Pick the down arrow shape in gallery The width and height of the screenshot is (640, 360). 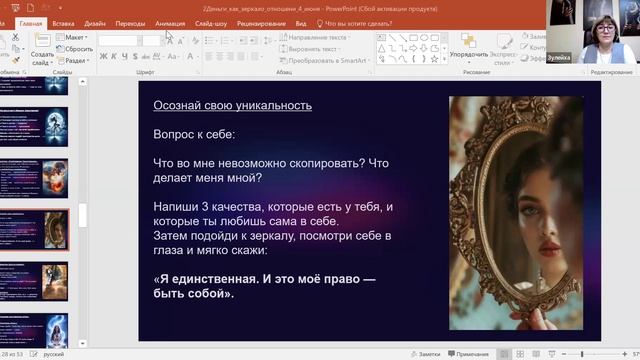point(424,49)
